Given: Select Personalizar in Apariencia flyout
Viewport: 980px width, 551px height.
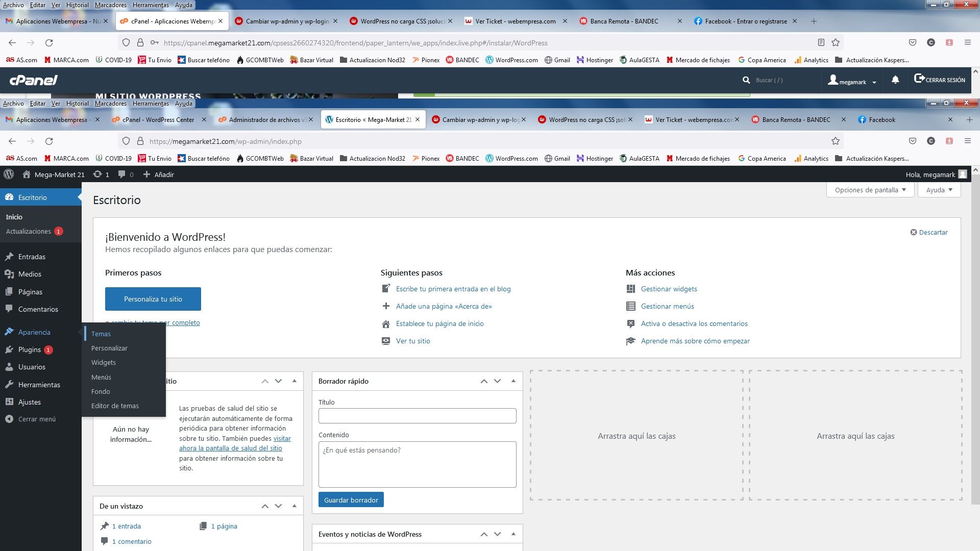Looking at the screenshot, I should [x=109, y=348].
